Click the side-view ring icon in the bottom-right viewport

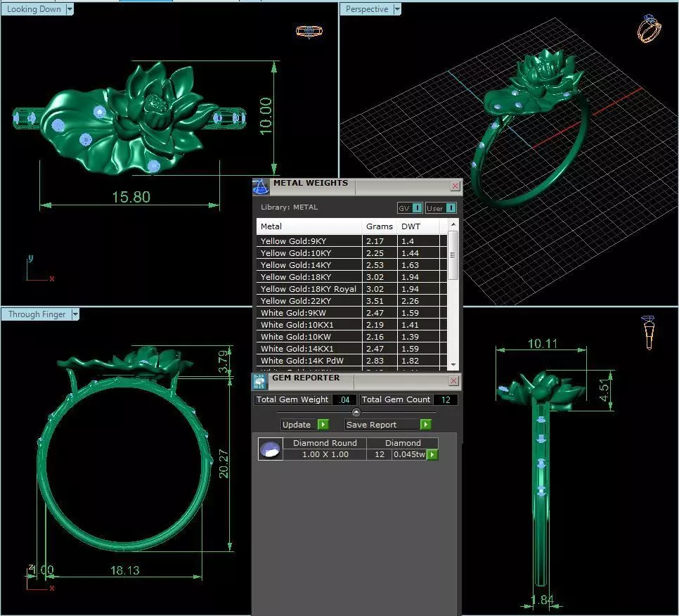(648, 332)
